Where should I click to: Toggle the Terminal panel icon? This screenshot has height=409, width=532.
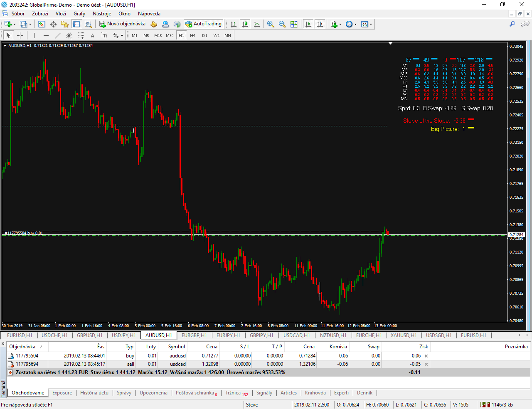pos(76,24)
